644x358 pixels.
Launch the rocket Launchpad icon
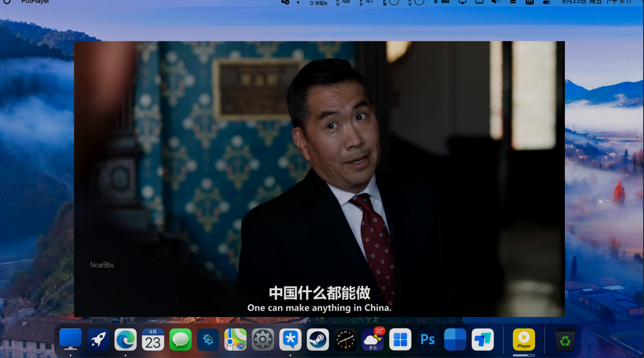(x=98, y=340)
